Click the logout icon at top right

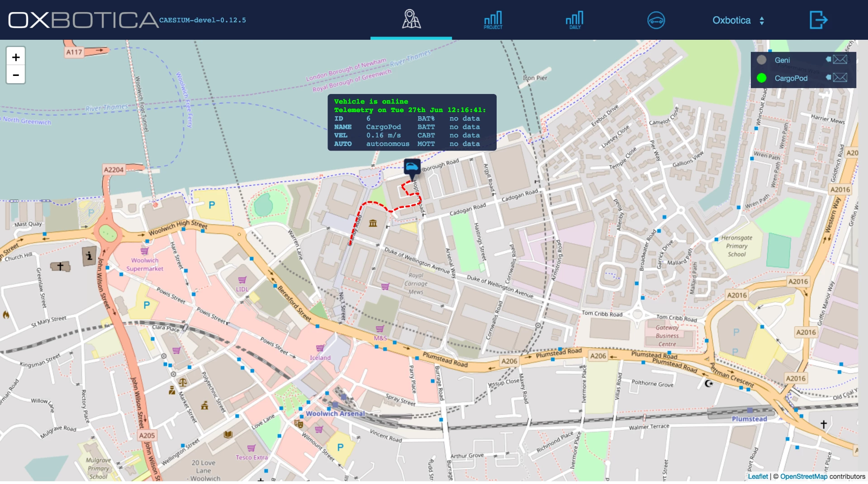818,20
